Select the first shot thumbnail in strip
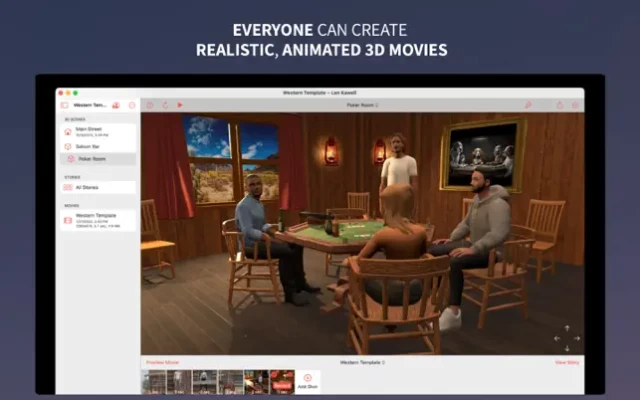640x400 pixels. click(154, 381)
